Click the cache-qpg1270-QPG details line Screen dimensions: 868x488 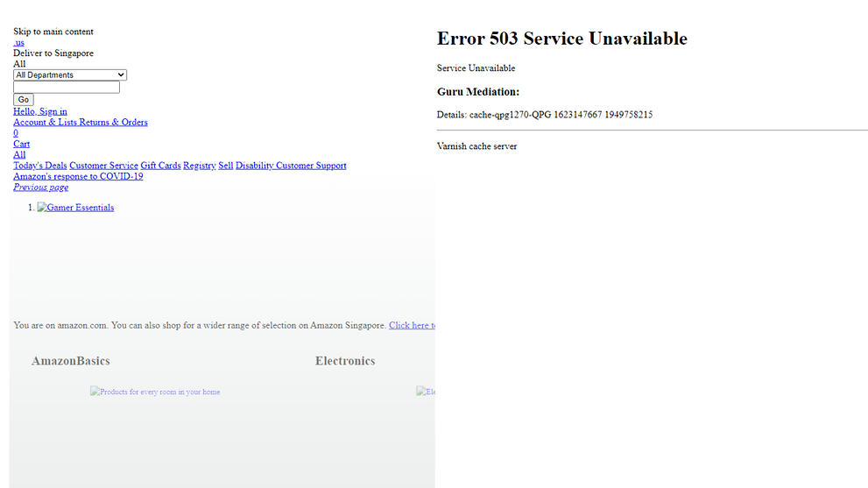[x=545, y=115]
